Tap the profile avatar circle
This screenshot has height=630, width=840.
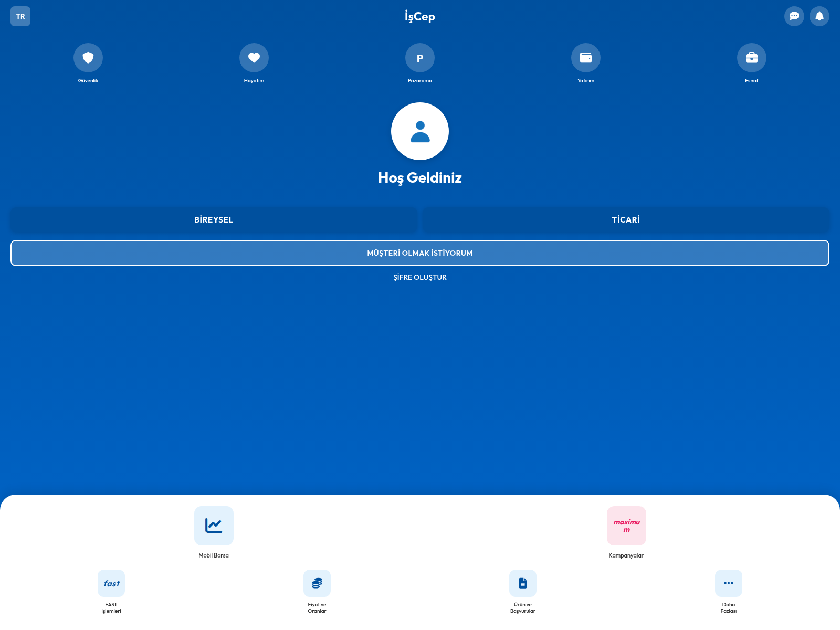pos(420,131)
